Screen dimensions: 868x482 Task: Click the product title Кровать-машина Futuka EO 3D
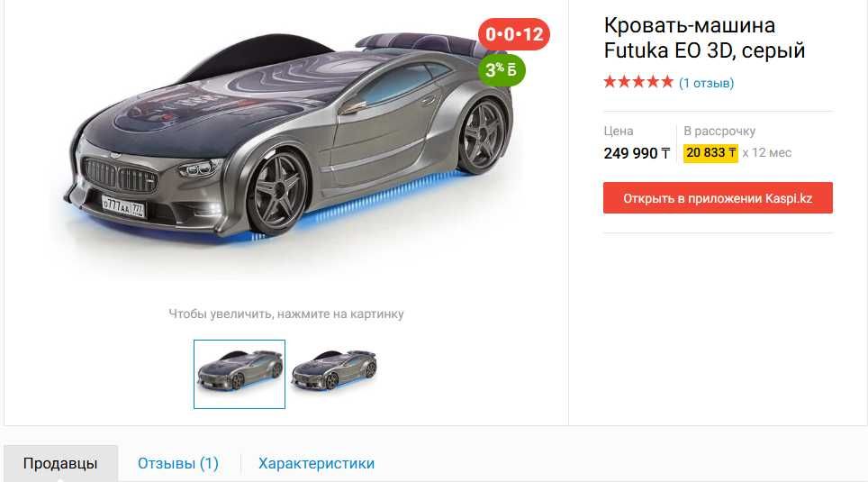704,38
